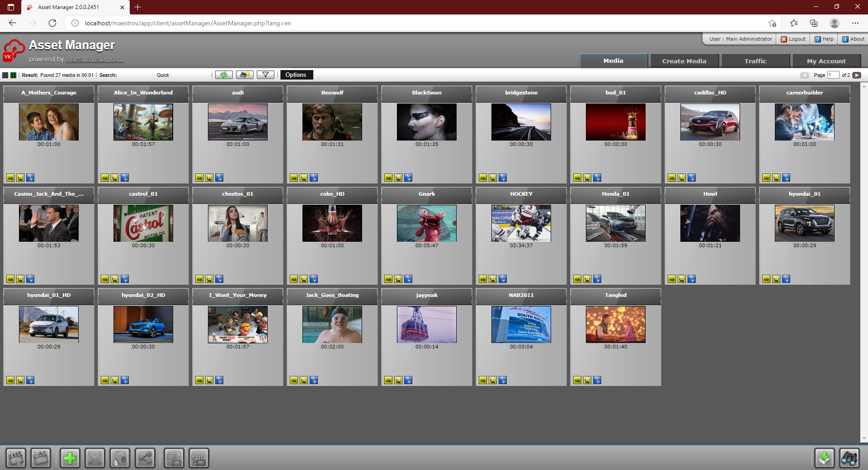The image size is (868, 470).
Task: Click the page number input field
Action: [x=833, y=75]
